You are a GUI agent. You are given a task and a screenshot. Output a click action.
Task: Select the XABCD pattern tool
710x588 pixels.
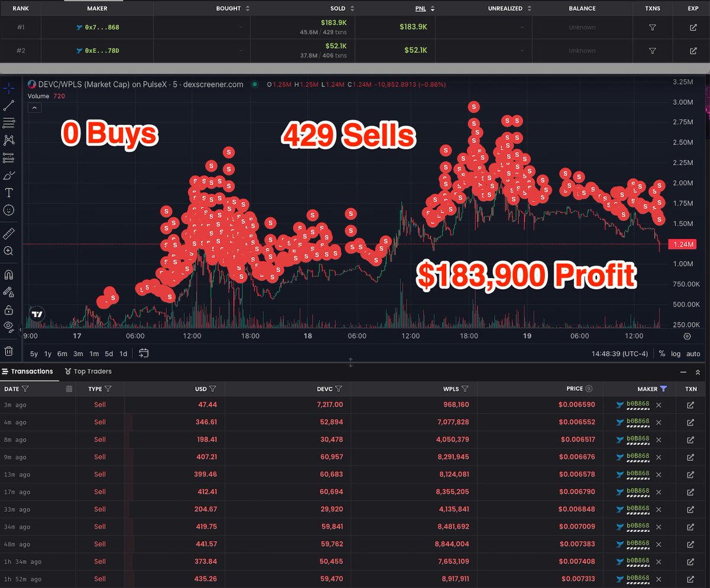[x=9, y=140]
